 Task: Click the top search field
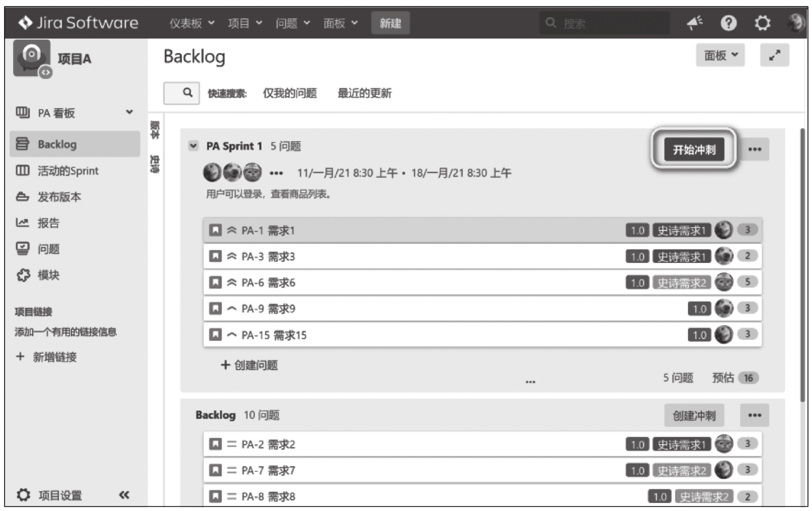[604, 23]
